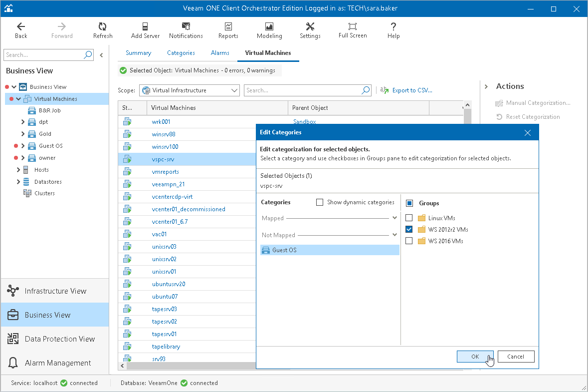The width and height of the screenshot is (588, 392).
Task: Collapse the Not Mapped categories section
Action: point(394,235)
